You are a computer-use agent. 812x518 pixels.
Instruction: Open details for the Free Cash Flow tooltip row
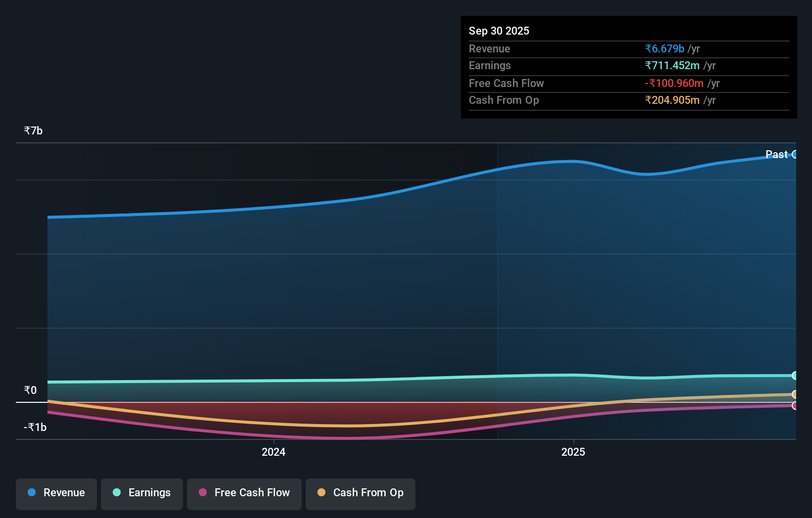click(x=628, y=83)
